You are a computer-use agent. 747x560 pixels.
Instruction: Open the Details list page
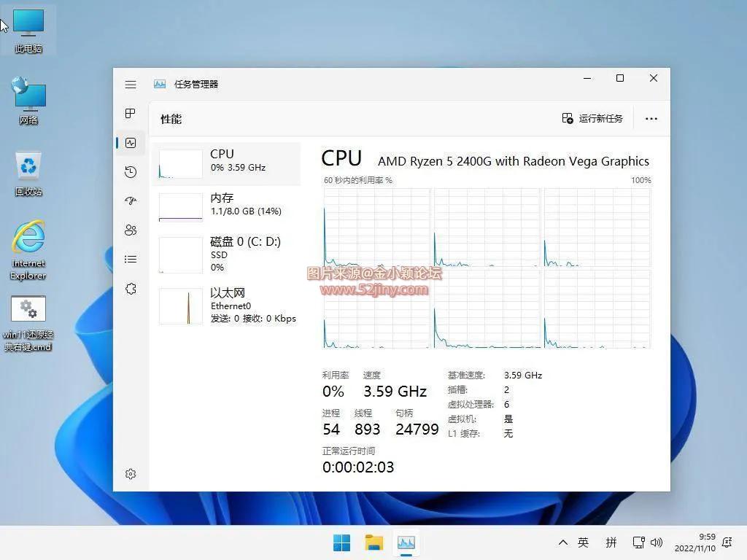click(131, 260)
